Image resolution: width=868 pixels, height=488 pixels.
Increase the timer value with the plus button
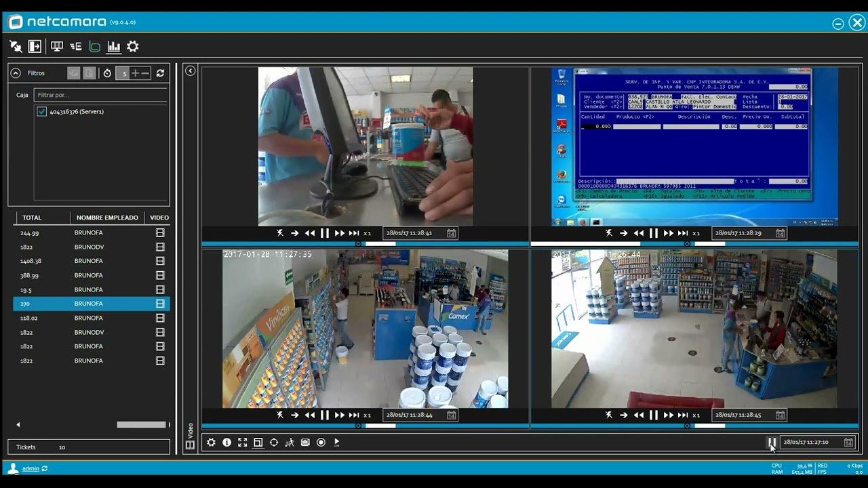pyautogui.click(x=135, y=73)
